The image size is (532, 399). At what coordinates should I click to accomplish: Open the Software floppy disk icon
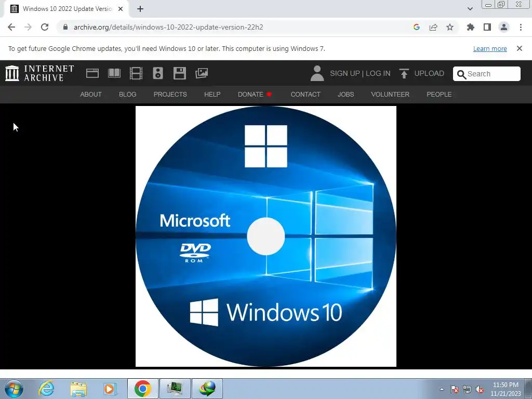(x=179, y=73)
